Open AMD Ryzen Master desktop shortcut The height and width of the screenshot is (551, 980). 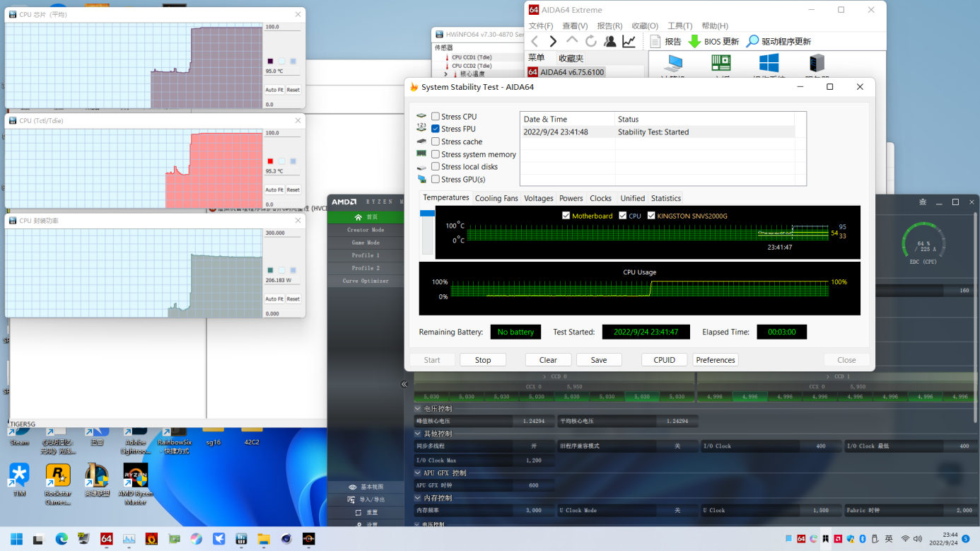(135, 476)
